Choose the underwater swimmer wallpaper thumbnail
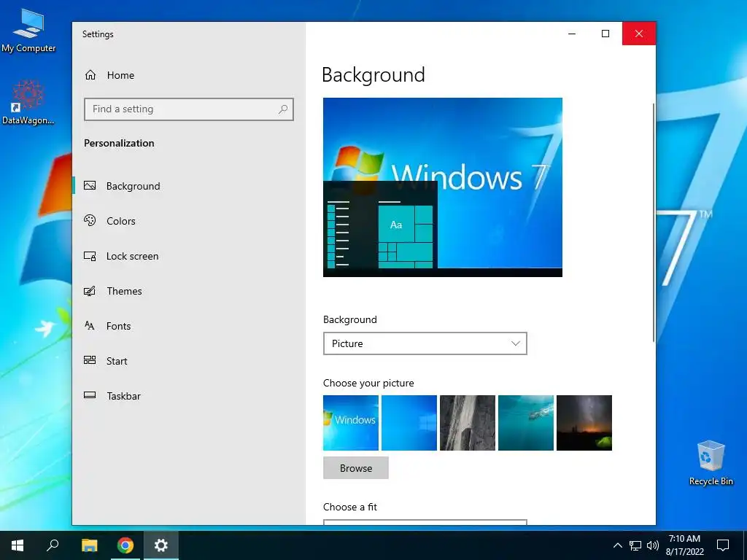747x560 pixels. pyautogui.click(x=526, y=423)
